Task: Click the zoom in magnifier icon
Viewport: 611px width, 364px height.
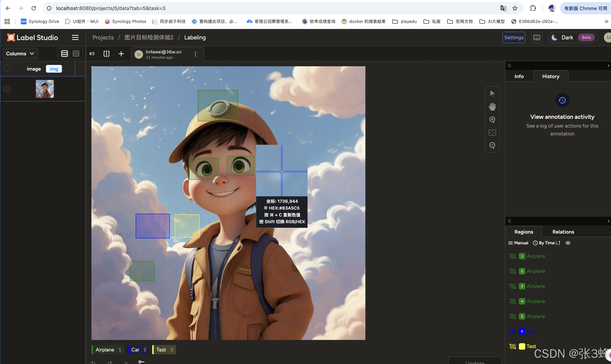Action: pos(492,120)
